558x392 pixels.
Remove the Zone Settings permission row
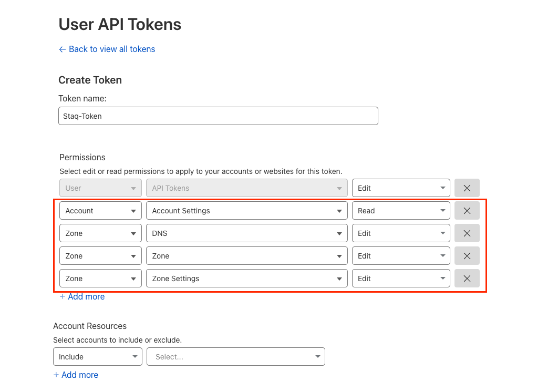(x=467, y=278)
